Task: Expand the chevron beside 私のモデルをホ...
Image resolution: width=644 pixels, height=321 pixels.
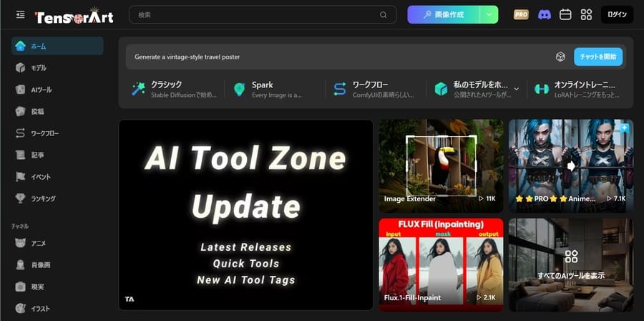Action: tap(517, 88)
